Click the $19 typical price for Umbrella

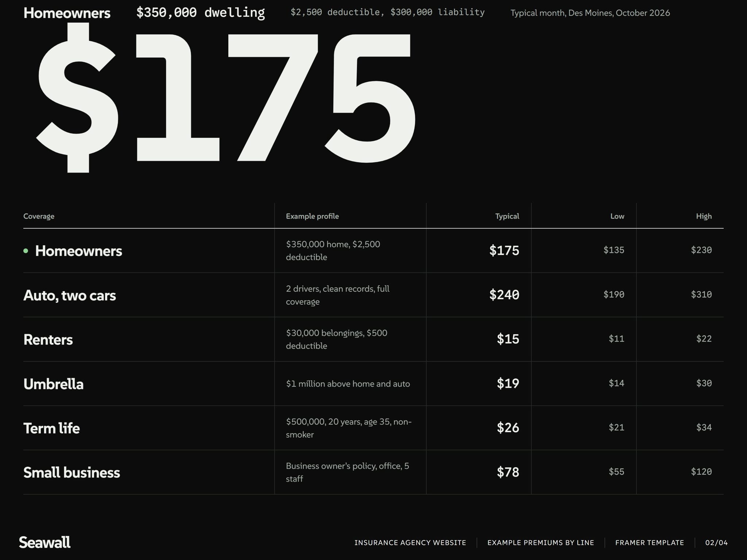(508, 383)
